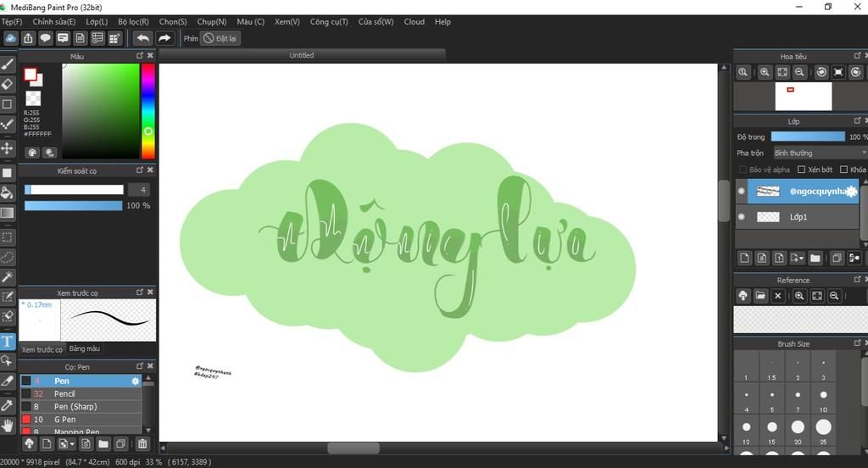The image size is (868, 468).
Task: Open settings gear for Pen brush
Action: tap(135, 381)
